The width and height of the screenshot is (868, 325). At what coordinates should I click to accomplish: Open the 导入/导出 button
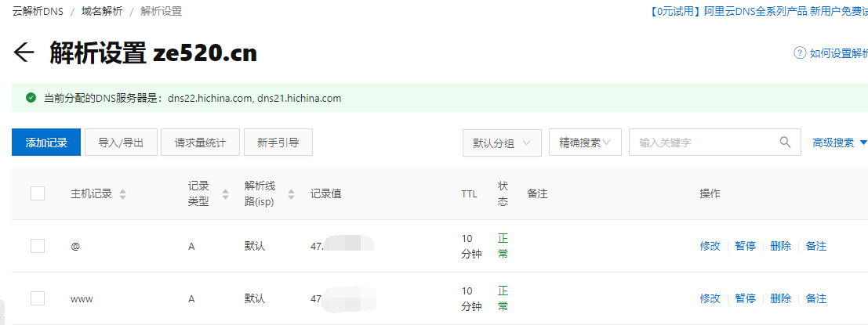(x=121, y=142)
